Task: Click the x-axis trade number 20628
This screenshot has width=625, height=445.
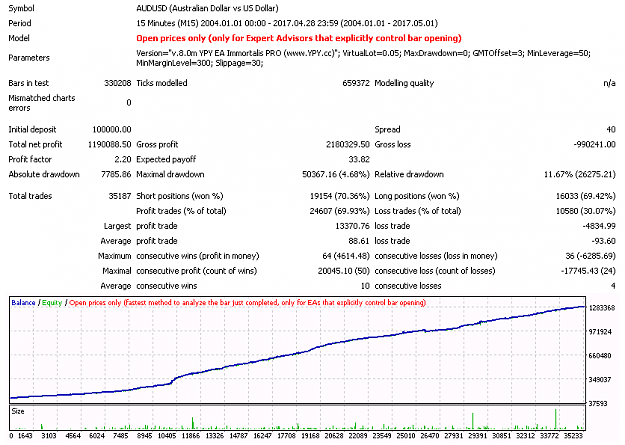Action: pyautogui.click(x=334, y=436)
